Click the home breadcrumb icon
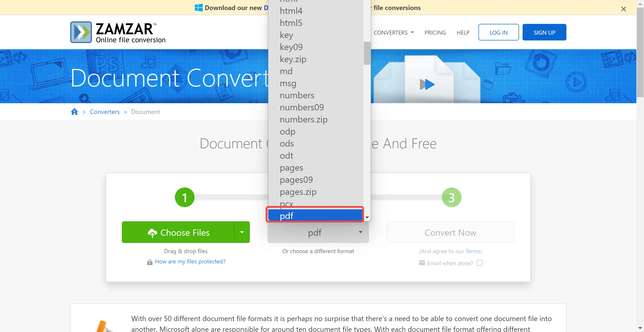The width and height of the screenshot is (644, 332). [74, 111]
